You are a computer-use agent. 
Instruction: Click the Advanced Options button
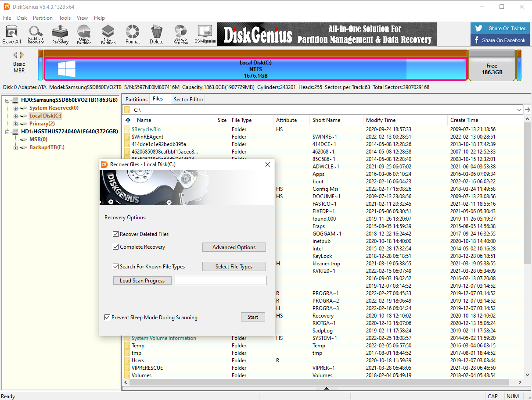tap(234, 247)
